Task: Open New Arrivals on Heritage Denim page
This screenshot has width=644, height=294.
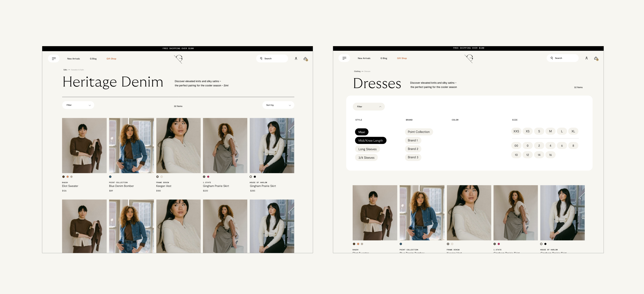Action: pyautogui.click(x=74, y=59)
